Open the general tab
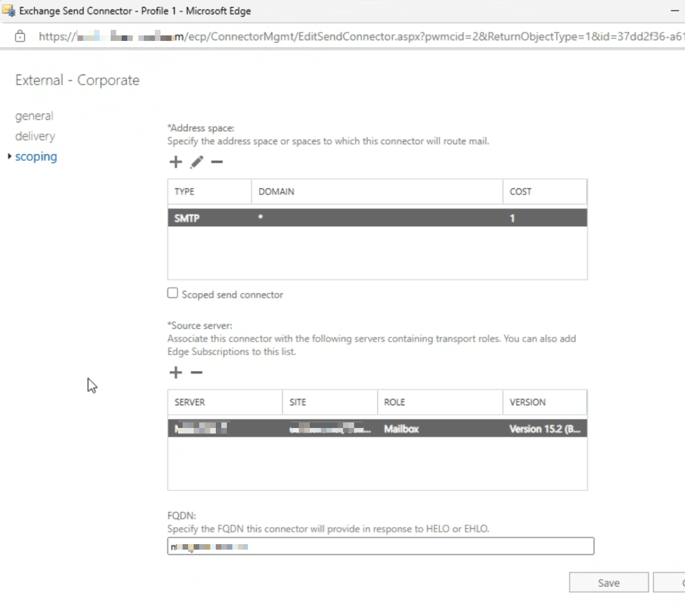Viewport: 685px width, 616px height. [34, 116]
